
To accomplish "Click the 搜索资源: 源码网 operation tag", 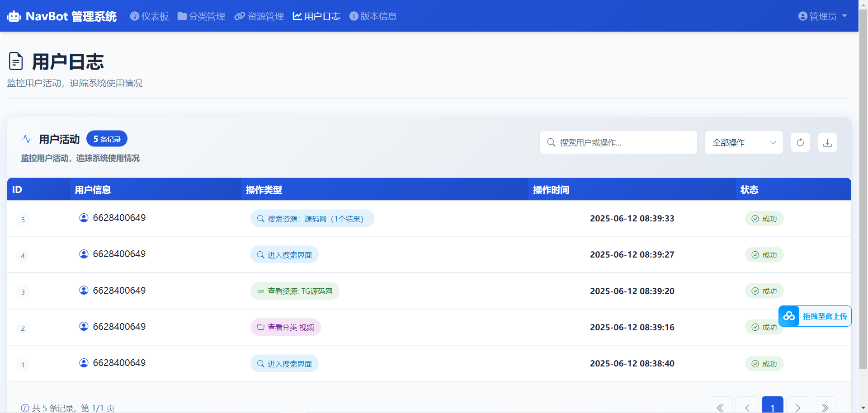I will pos(312,219).
